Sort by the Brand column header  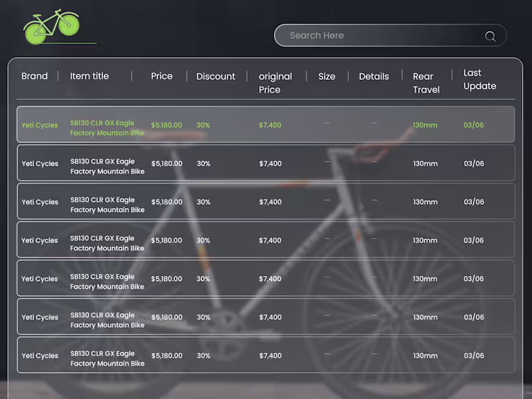[35, 76]
